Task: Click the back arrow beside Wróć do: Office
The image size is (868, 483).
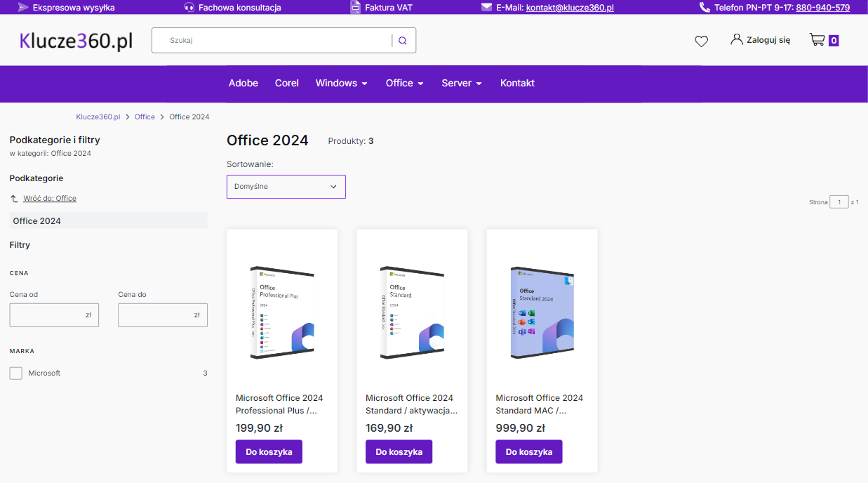Action: 14,199
